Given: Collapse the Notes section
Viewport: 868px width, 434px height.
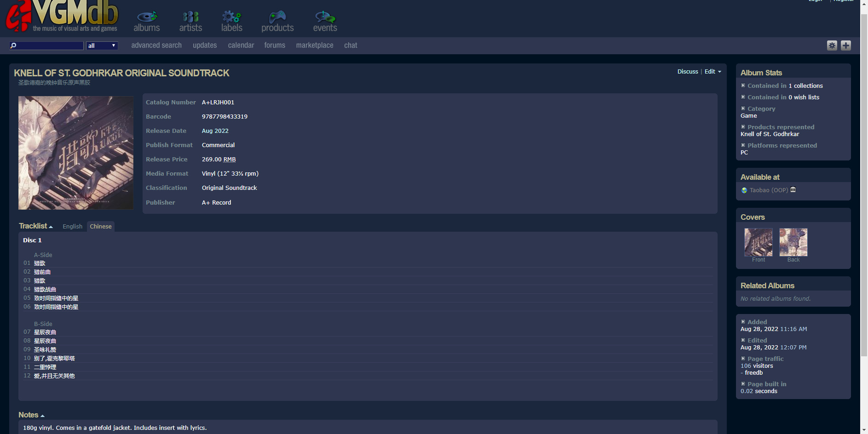Looking at the screenshot, I should pyautogui.click(x=31, y=415).
